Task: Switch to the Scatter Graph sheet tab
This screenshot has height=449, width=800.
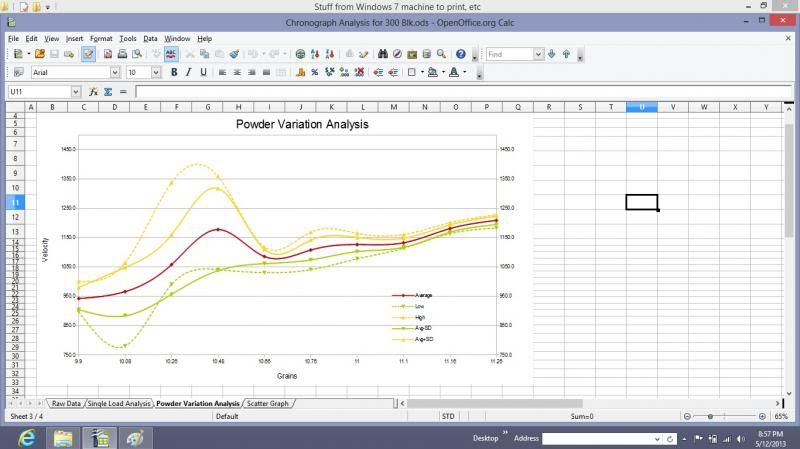Action: click(268, 404)
